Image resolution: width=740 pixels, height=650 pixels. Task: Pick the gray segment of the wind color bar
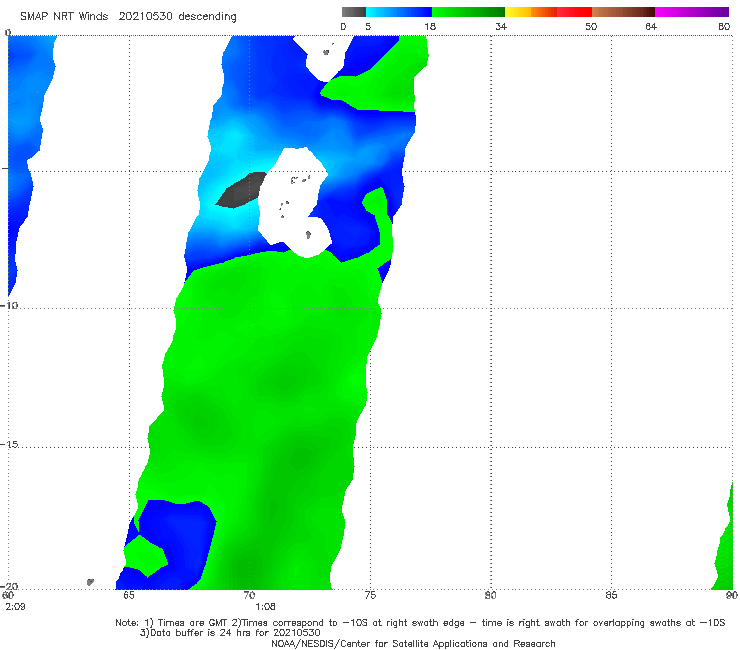354,12
